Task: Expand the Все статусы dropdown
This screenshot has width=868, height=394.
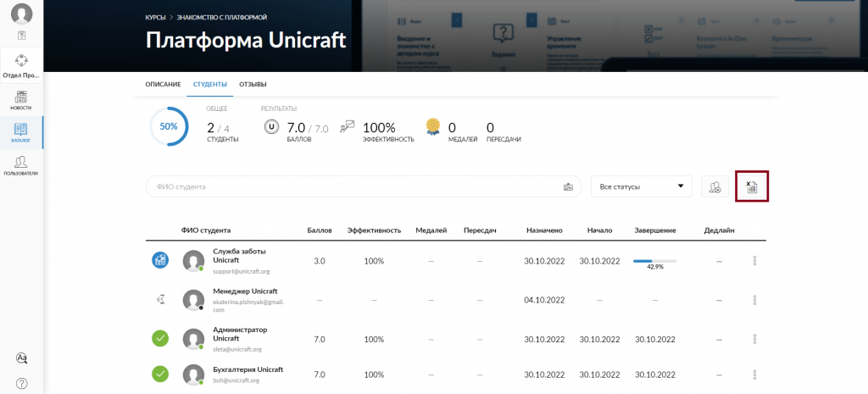Action: coord(642,187)
